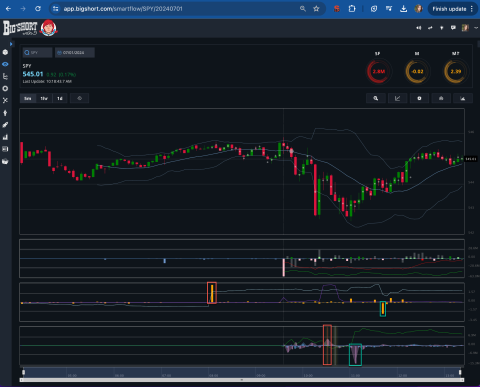The image size is (480, 387).
Task: Go back using the browser back arrow
Action: tap(8, 9)
